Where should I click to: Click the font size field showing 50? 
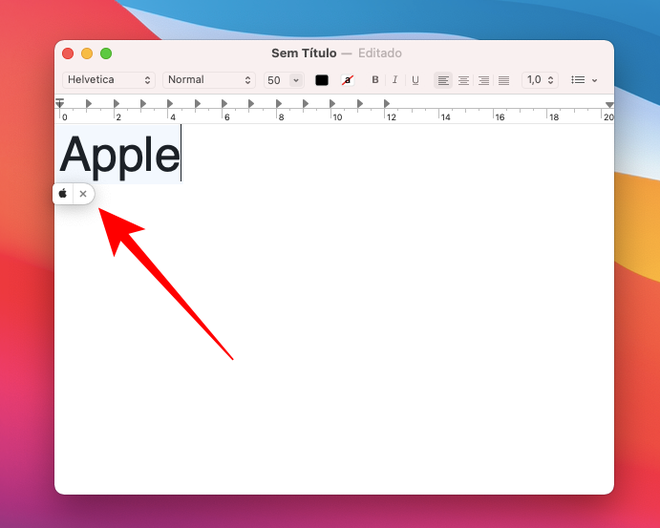tap(276, 80)
